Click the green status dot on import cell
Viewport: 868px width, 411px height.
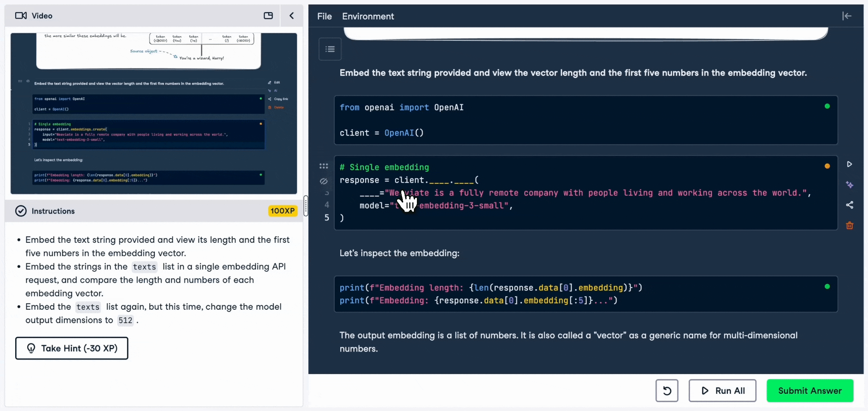[827, 106]
